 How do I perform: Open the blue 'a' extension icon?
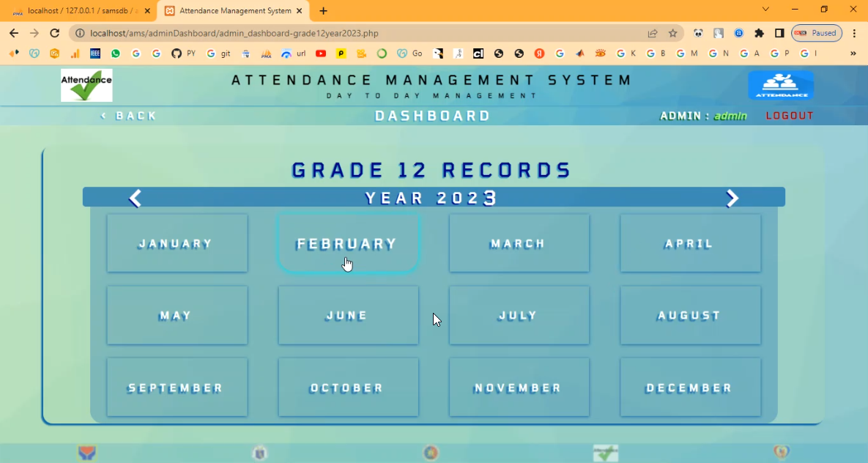click(738, 33)
